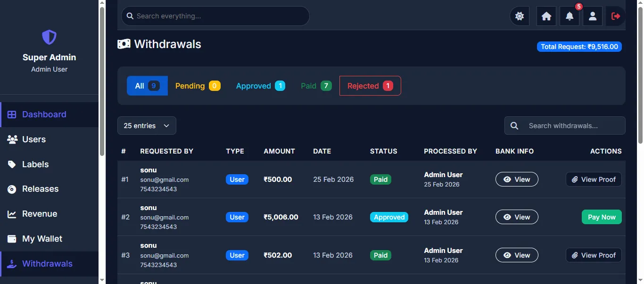View bank info for the ₹502.00 withdrawal
Viewport: 644px width, 284px height.
tap(517, 255)
